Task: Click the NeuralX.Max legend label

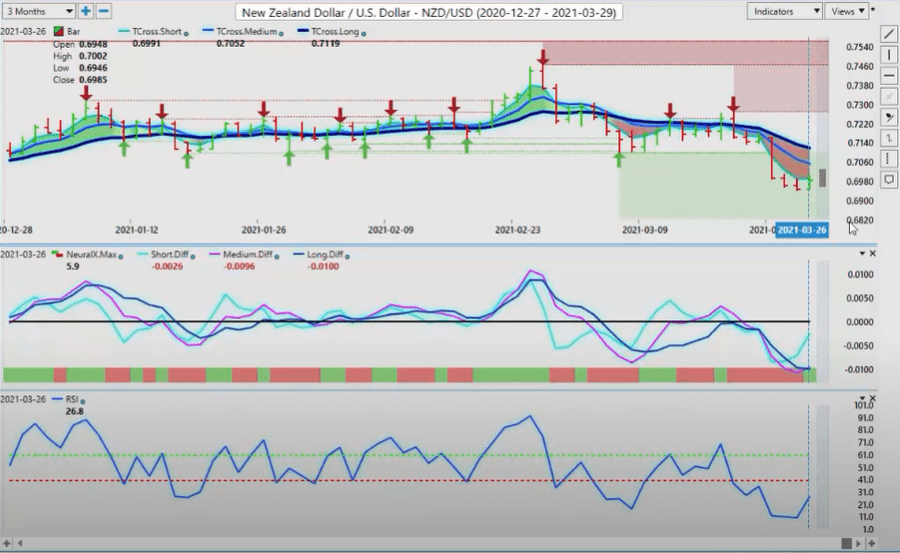Action: (x=91, y=254)
